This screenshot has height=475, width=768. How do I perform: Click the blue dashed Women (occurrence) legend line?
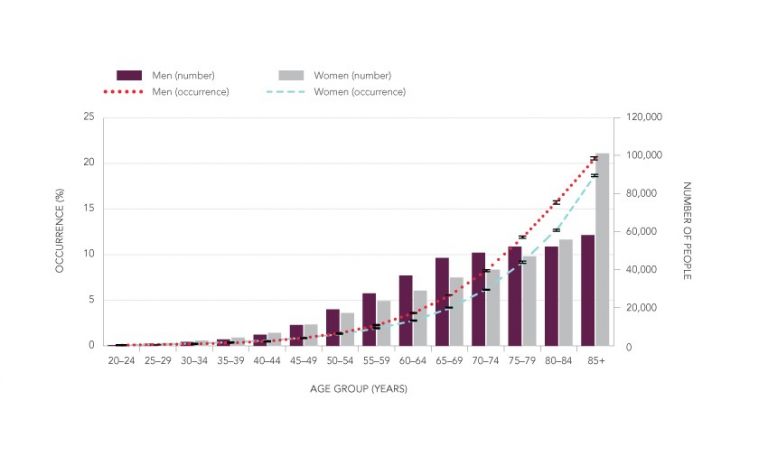pyautogui.click(x=290, y=92)
